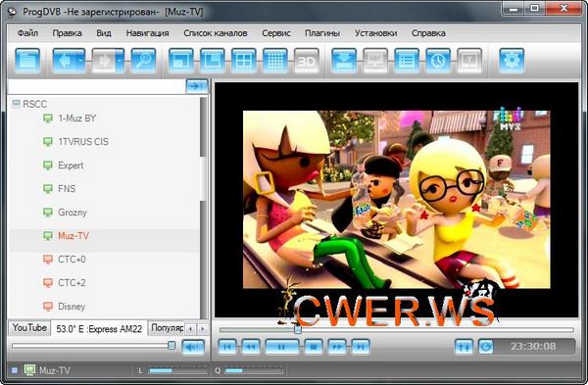Click the Muz-TV status bar label

[54, 370]
